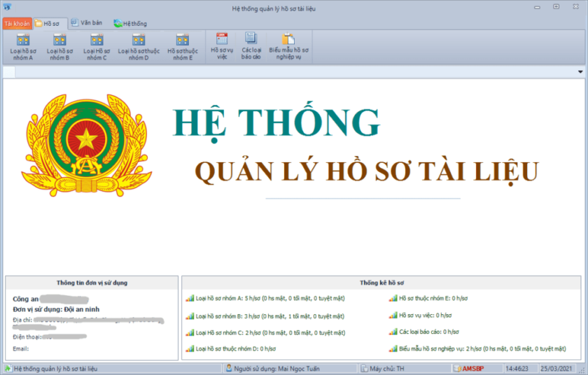Viewport: 588px width, 375px height.
Task: Open Hồ sơ vụ việc calendar icon
Action: tap(221, 40)
